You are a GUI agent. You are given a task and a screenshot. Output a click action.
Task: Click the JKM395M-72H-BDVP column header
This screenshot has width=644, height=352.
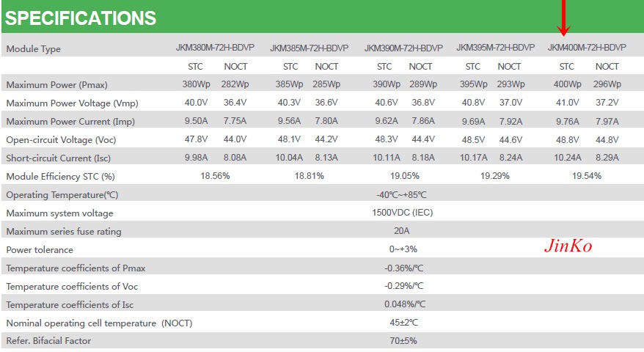[x=496, y=48]
